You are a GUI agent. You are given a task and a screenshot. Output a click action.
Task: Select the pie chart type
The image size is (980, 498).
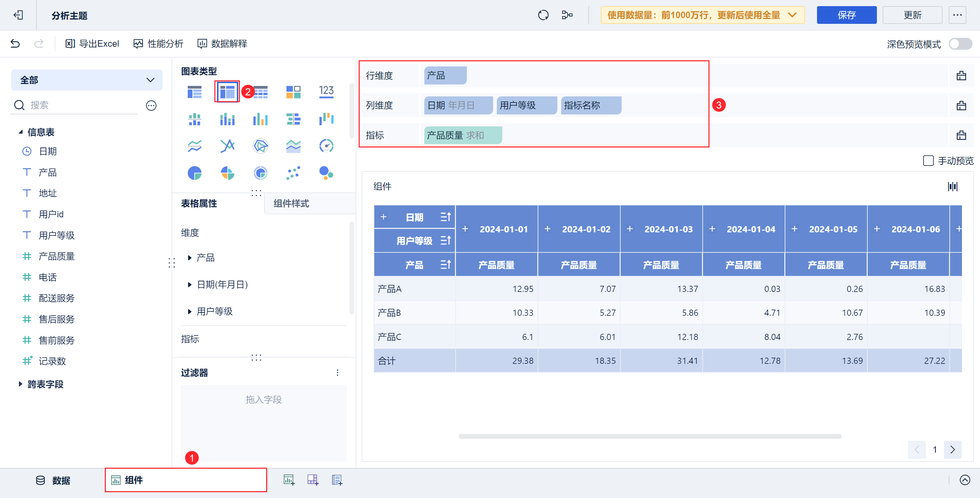coord(195,173)
